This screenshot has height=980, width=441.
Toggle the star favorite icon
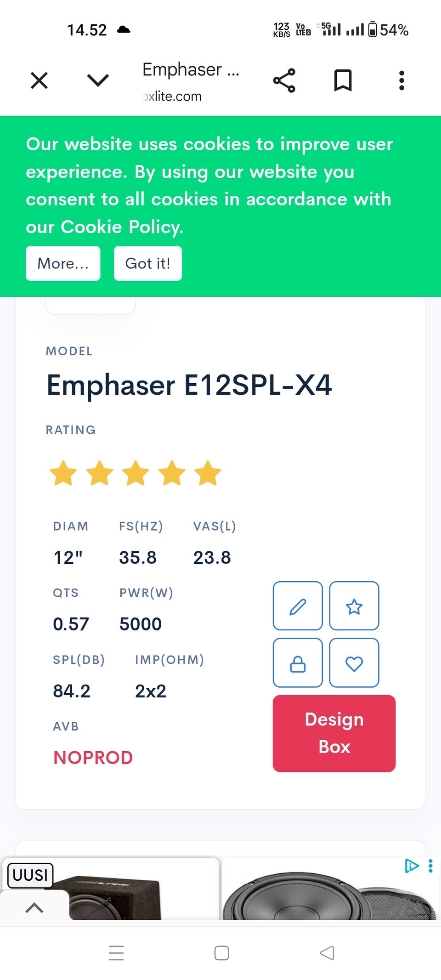(x=354, y=606)
